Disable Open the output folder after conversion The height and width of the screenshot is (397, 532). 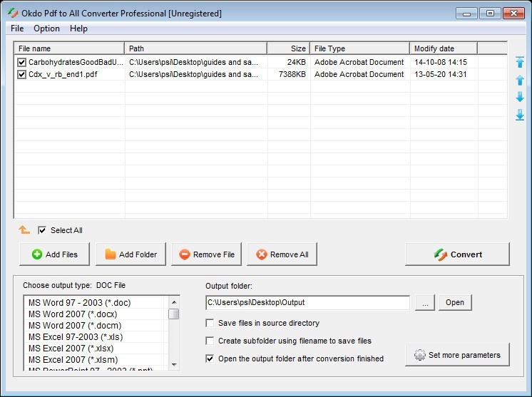coord(210,359)
